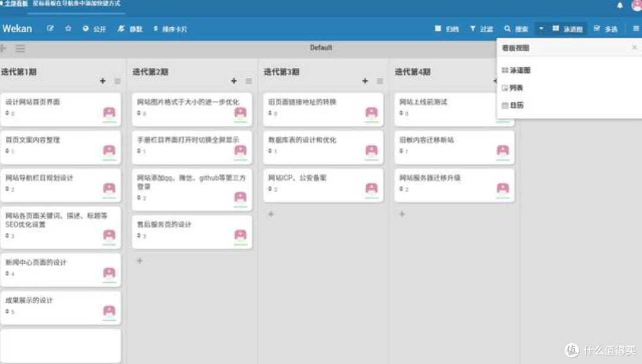Click member avatar on 成果展示的设计 card
642x364 pixels.
pyautogui.click(x=109, y=311)
